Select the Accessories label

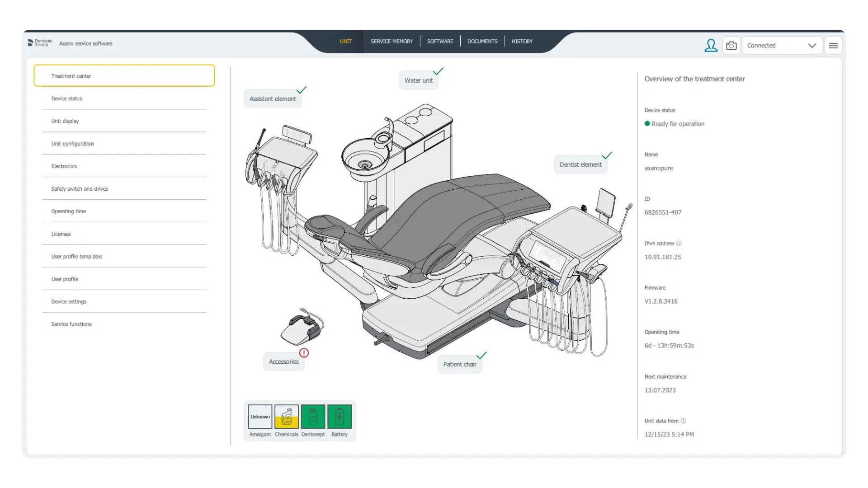click(x=283, y=362)
